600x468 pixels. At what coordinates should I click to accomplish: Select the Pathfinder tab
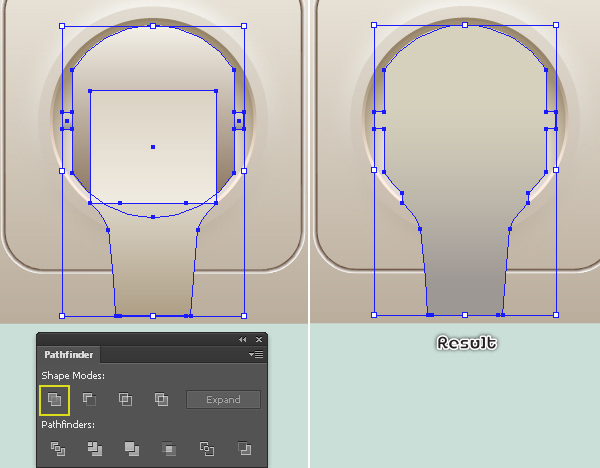68,355
